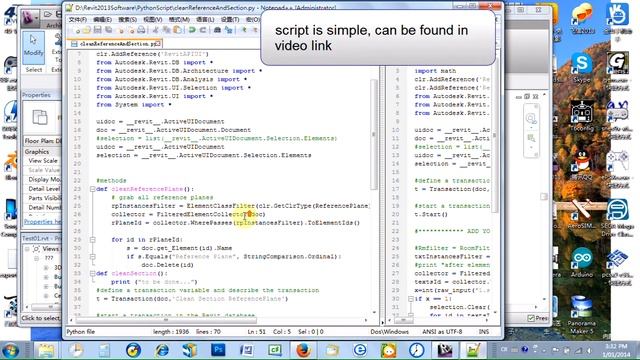Click the Python file status label
The height and width of the screenshot is (360, 640).
pyautogui.click(x=81, y=332)
